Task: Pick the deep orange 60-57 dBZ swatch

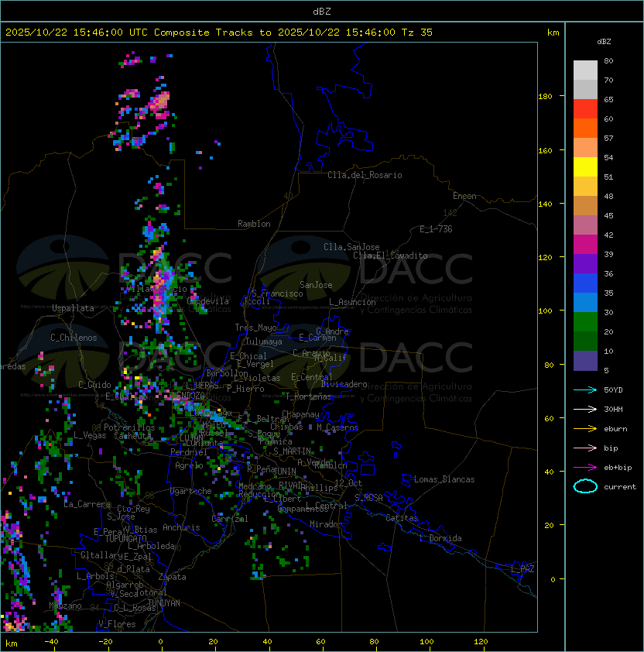Action: point(585,128)
